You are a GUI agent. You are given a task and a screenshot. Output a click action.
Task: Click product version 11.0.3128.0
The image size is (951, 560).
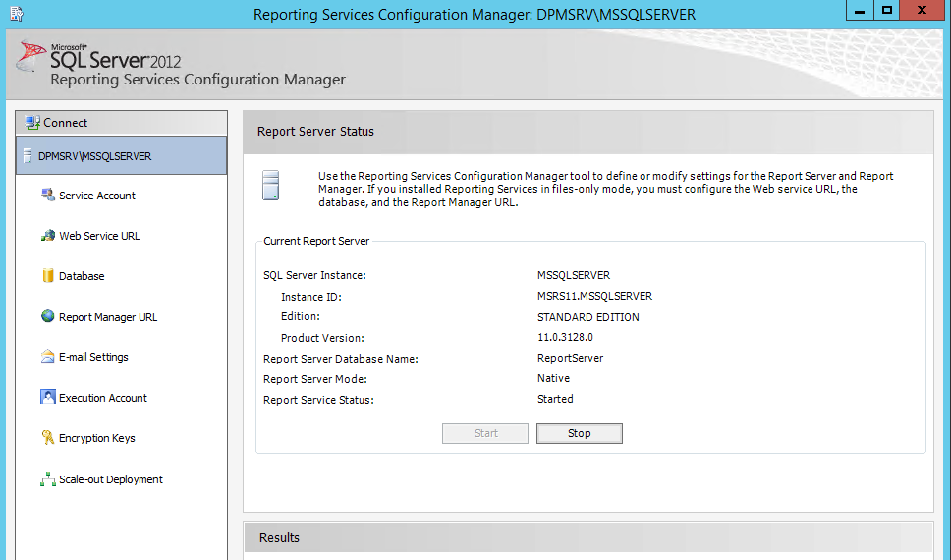coord(565,337)
